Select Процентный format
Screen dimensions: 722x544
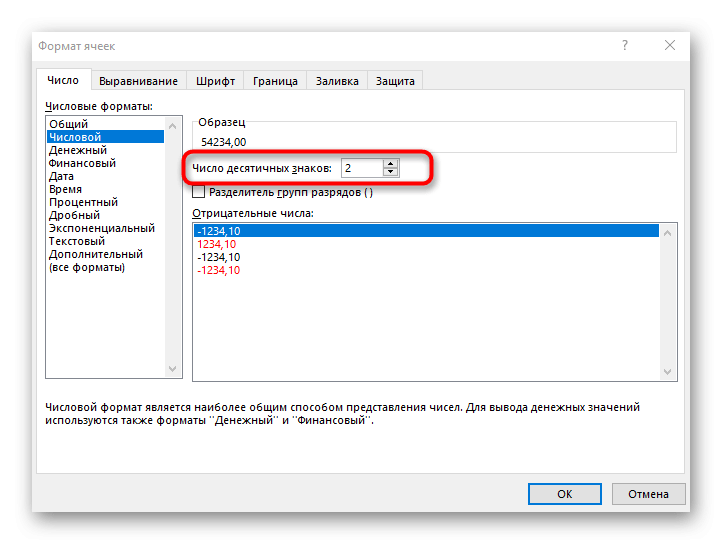[105, 202]
